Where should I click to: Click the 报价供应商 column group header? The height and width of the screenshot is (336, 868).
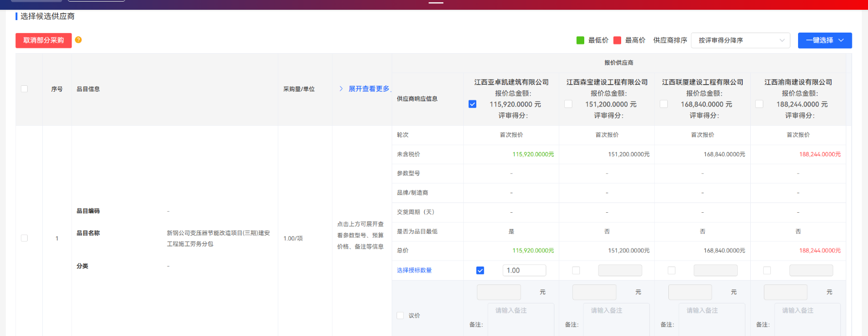pos(619,62)
